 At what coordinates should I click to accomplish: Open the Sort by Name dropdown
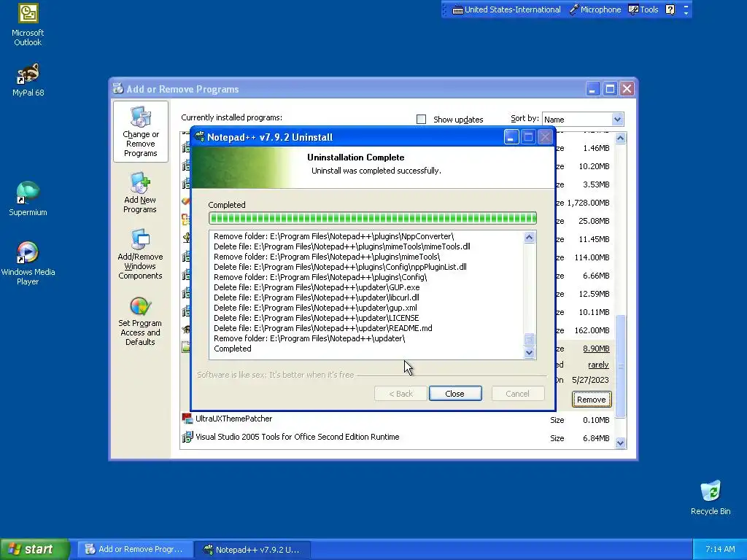[617, 119]
